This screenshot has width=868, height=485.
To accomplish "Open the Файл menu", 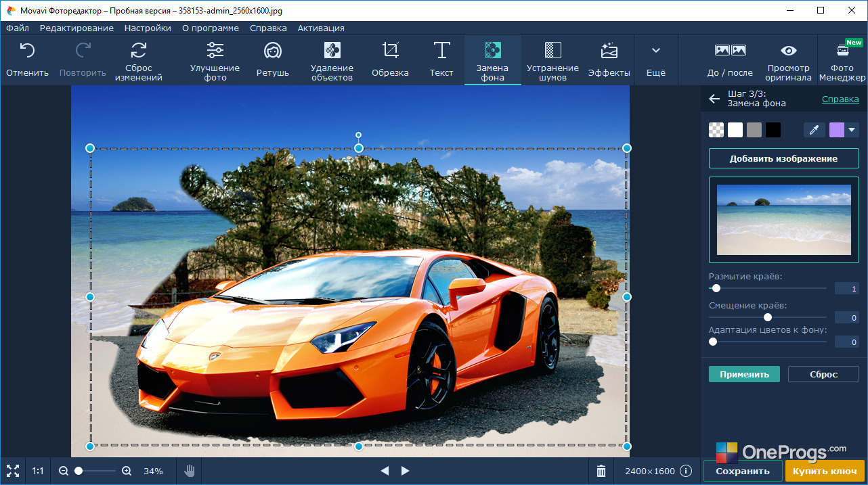I will click(18, 28).
